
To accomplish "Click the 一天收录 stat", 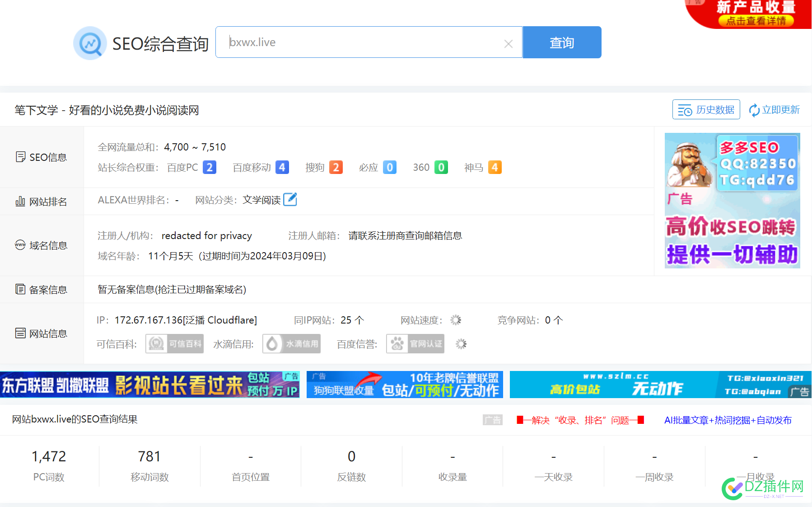I will tap(554, 465).
